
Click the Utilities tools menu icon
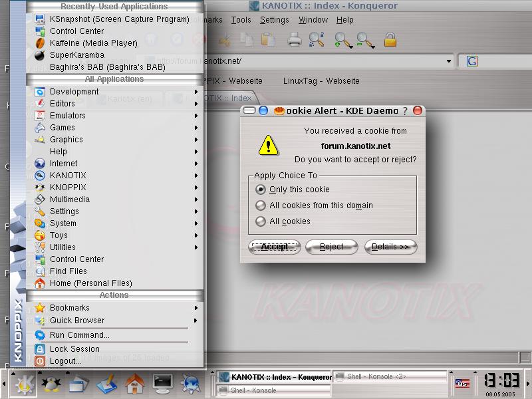click(x=40, y=247)
